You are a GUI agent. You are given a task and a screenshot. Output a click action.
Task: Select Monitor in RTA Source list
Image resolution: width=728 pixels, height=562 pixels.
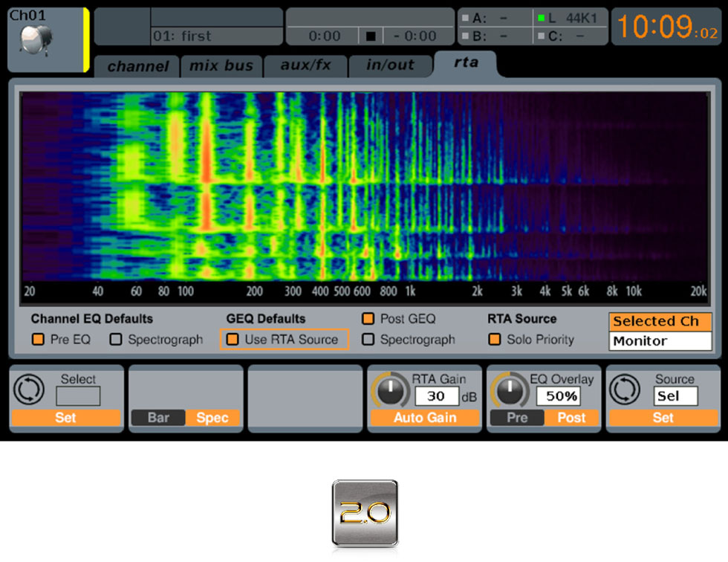[x=660, y=341]
